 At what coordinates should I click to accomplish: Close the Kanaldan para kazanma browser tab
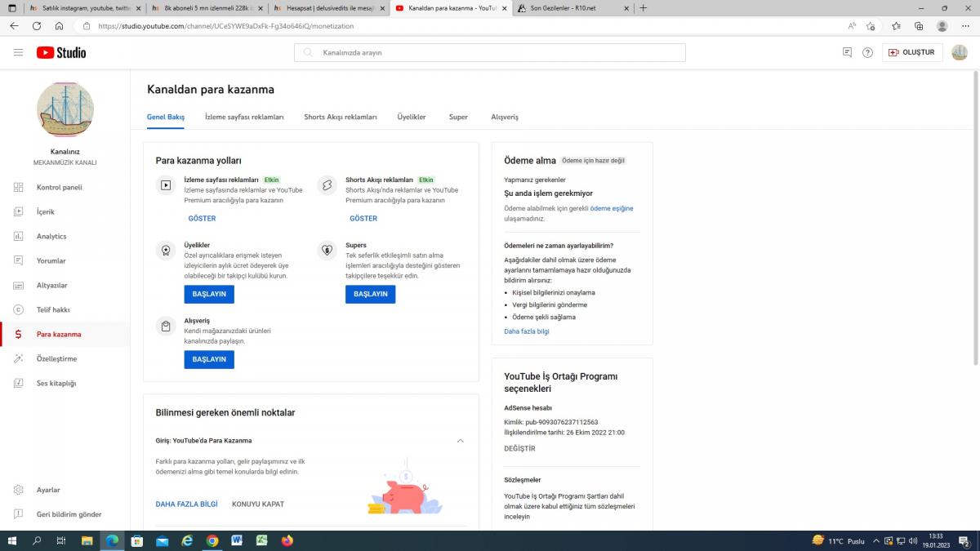click(x=504, y=8)
